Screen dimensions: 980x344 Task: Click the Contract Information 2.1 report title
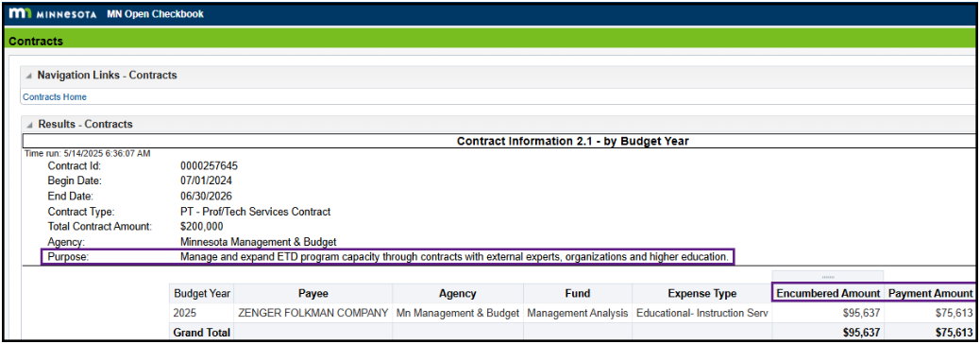point(572,142)
